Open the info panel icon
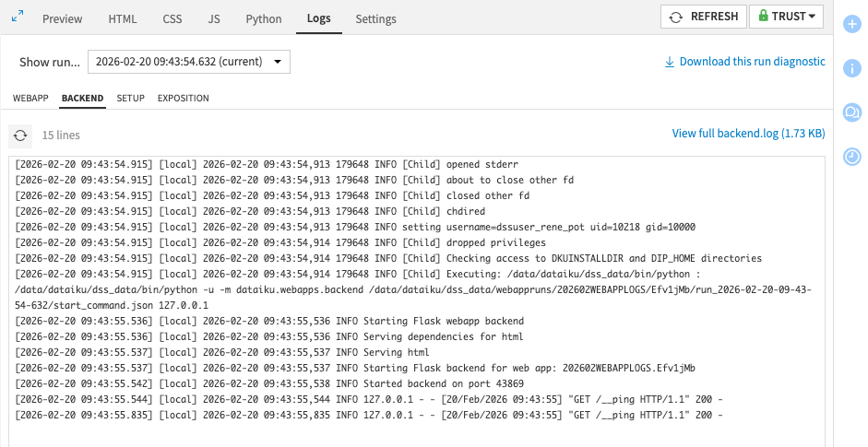 pyautogui.click(x=852, y=67)
